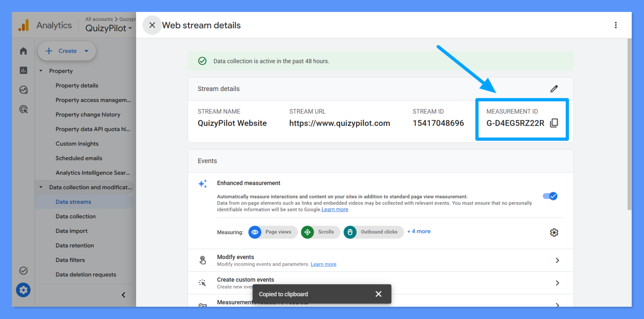Click the Scrolls chip icon
The height and width of the screenshot is (319, 644).
[x=307, y=232]
